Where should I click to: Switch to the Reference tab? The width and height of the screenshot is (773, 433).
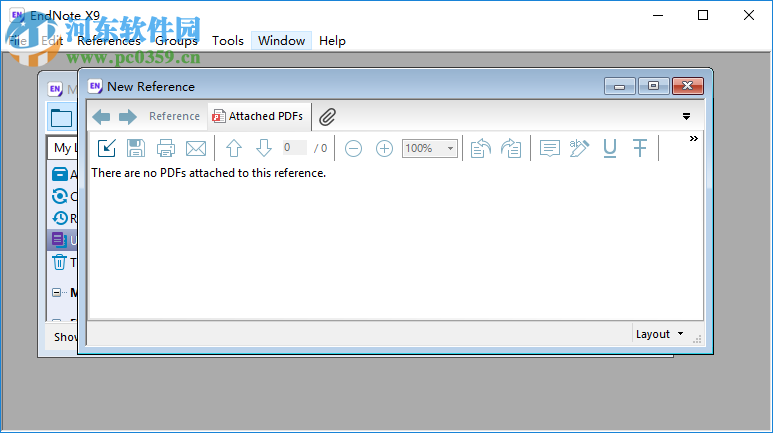tap(175, 116)
